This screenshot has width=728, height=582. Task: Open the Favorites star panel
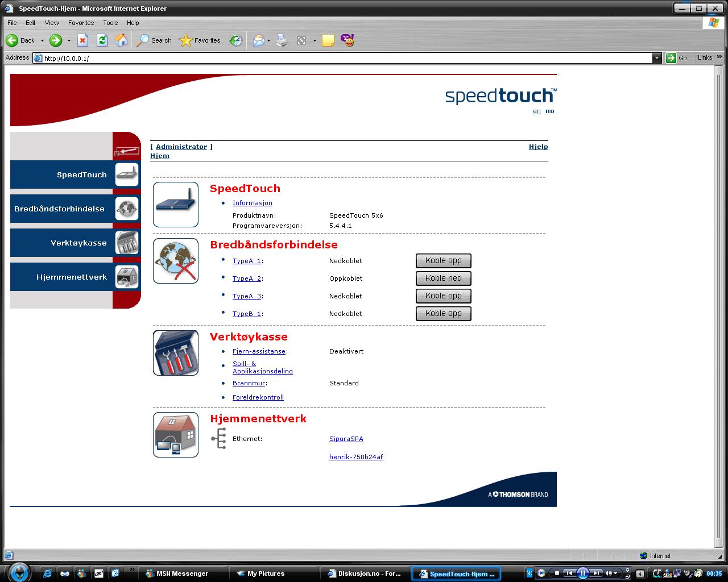coord(186,40)
